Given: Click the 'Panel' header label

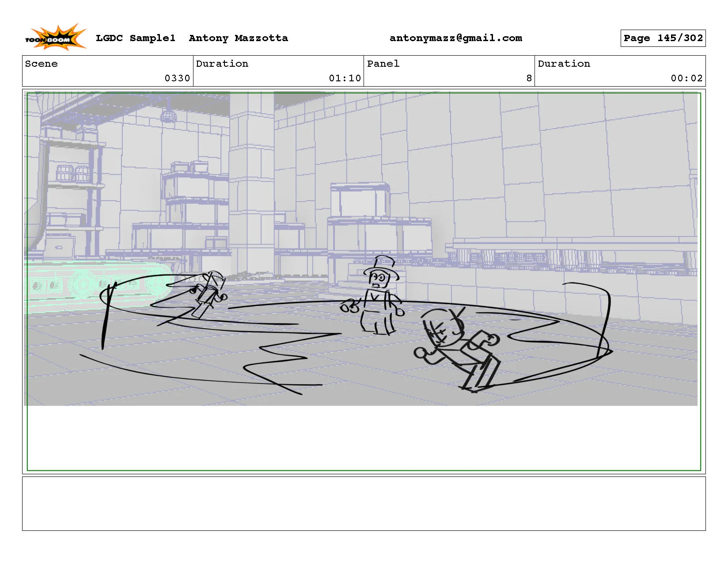Looking at the screenshot, I should (x=383, y=64).
